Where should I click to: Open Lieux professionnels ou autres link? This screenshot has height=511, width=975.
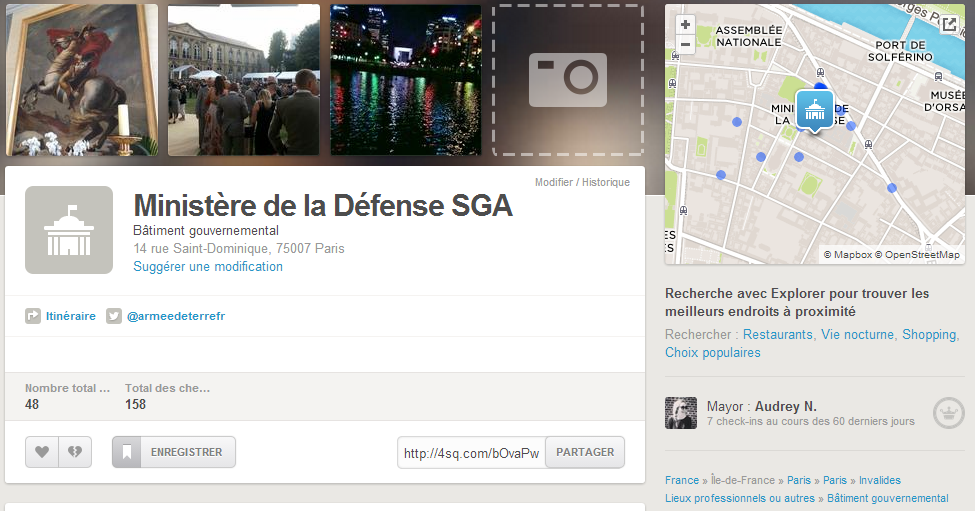pyautogui.click(x=740, y=498)
